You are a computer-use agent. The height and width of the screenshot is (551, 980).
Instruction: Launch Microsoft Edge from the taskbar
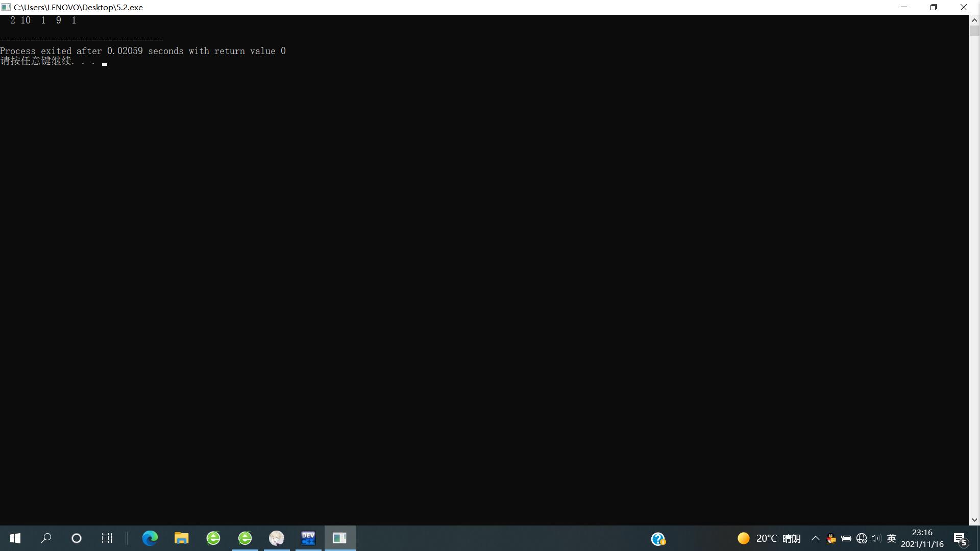click(150, 538)
